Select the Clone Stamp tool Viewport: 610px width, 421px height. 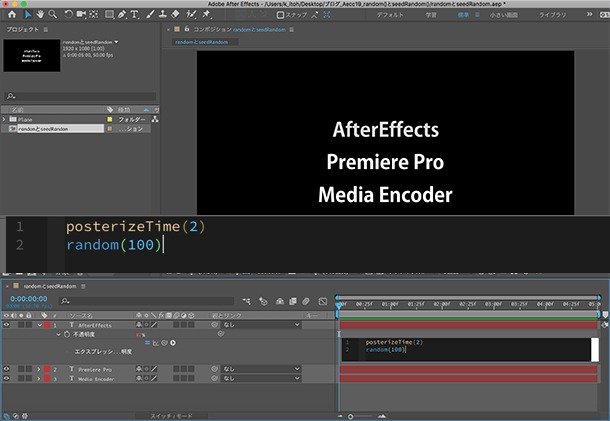point(163,14)
